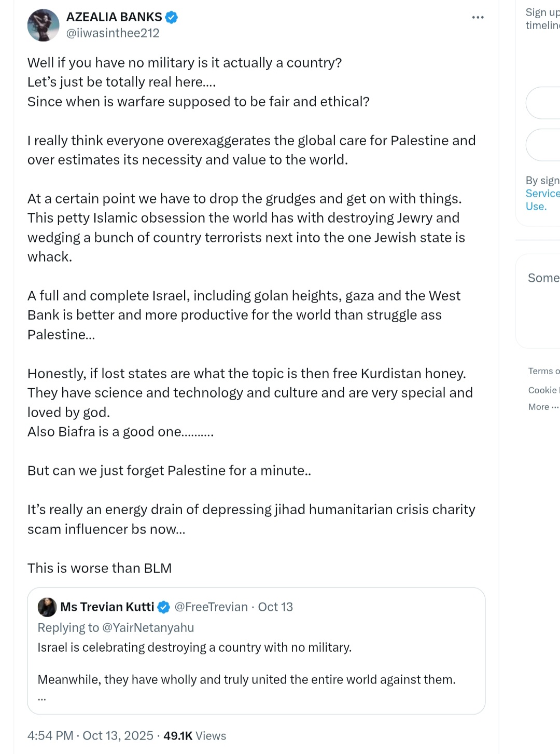Click the second rounded sign-up button
This screenshot has height=754, width=560.
click(543, 145)
